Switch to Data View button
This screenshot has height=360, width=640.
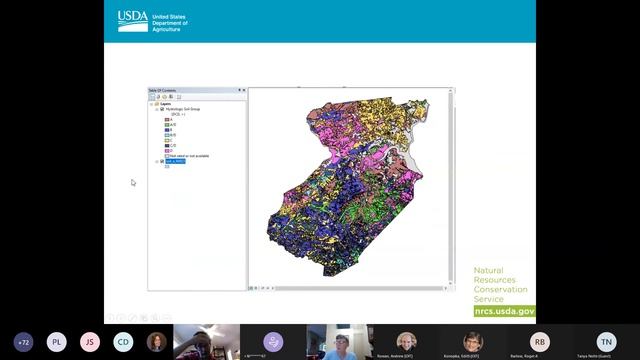[x=251, y=288]
